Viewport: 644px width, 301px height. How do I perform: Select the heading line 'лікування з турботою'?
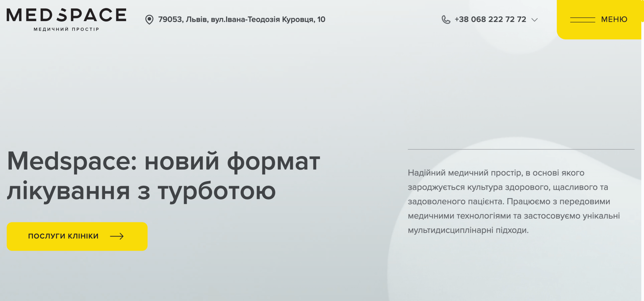[141, 191]
